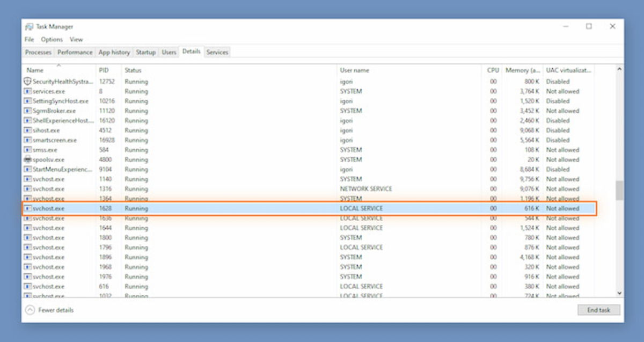644x342 pixels.
Task: Click the End task button
Action: (x=599, y=310)
